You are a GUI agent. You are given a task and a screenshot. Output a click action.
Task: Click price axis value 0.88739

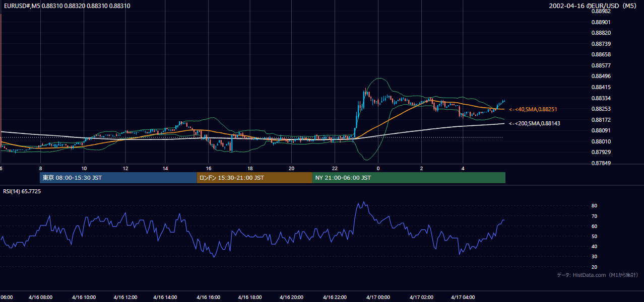600,44
